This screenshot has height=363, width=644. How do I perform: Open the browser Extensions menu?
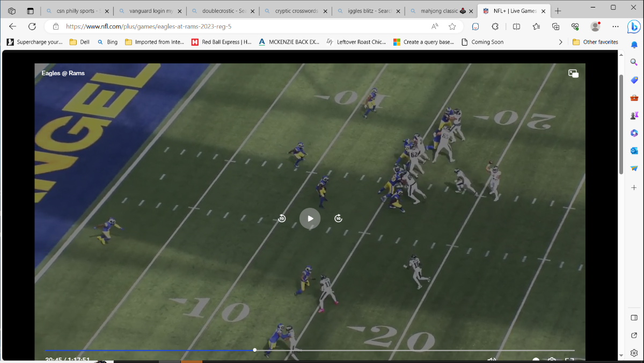pyautogui.click(x=495, y=26)
